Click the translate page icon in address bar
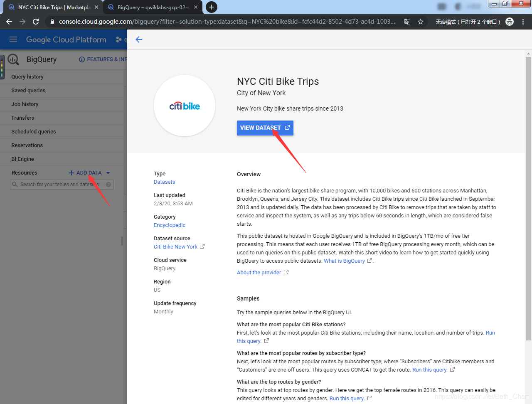 pyautogui.click(x=407, y=22)
